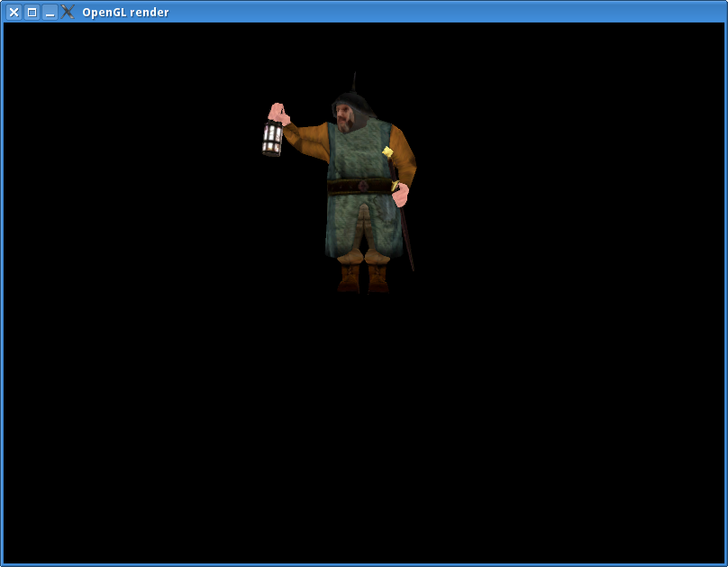
Task: Maximize the OpenGL render window
Action: pos(32,13)
